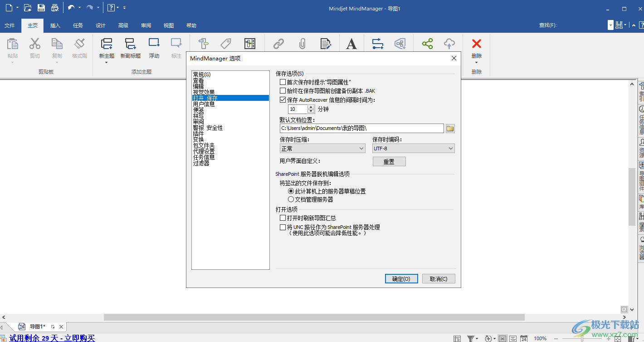The width and height of the screenshot is (644, 342).
Task: Select 用户信息 in the options list
Action: pos(204,104)
